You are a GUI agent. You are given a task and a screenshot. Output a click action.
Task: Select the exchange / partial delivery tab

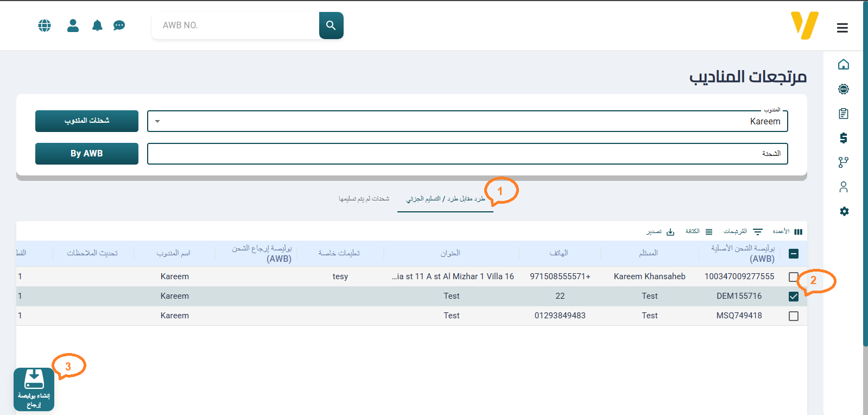pyautogui.click(x=445, y=199)
